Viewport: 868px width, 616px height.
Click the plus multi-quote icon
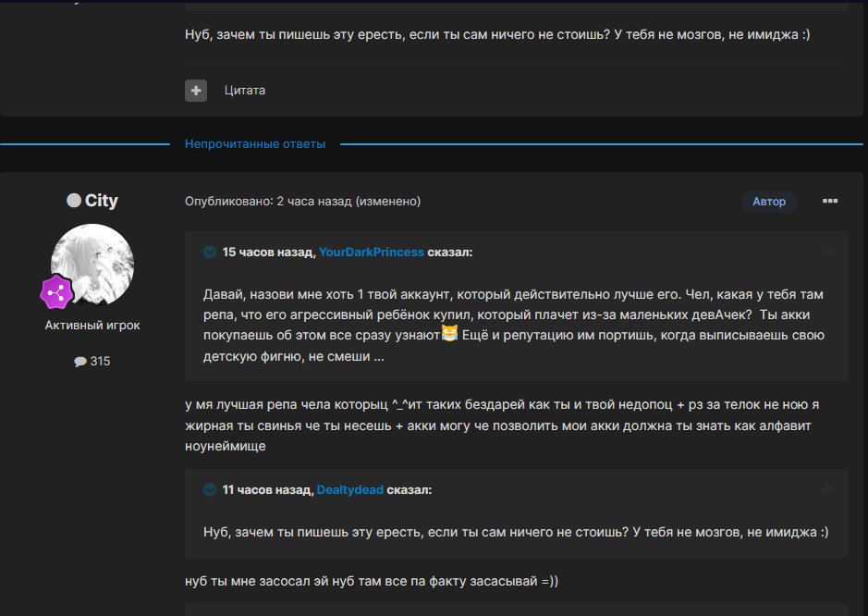[196, 90]
